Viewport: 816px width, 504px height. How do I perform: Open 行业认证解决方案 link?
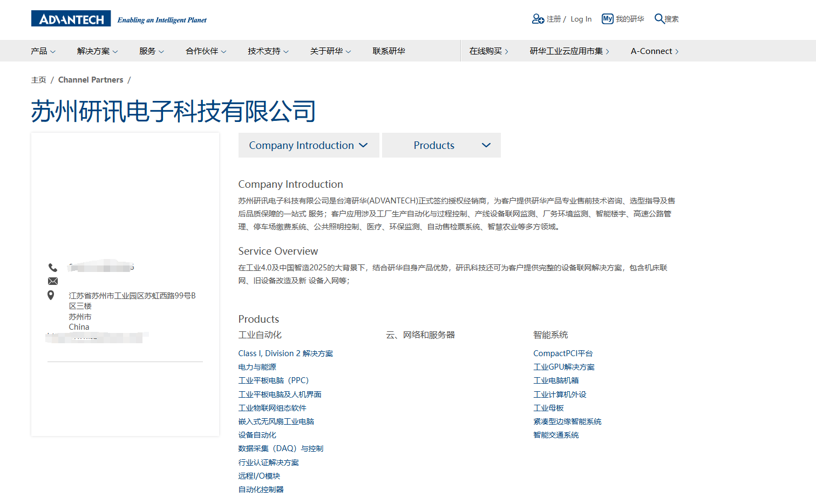tap(268, 462)
